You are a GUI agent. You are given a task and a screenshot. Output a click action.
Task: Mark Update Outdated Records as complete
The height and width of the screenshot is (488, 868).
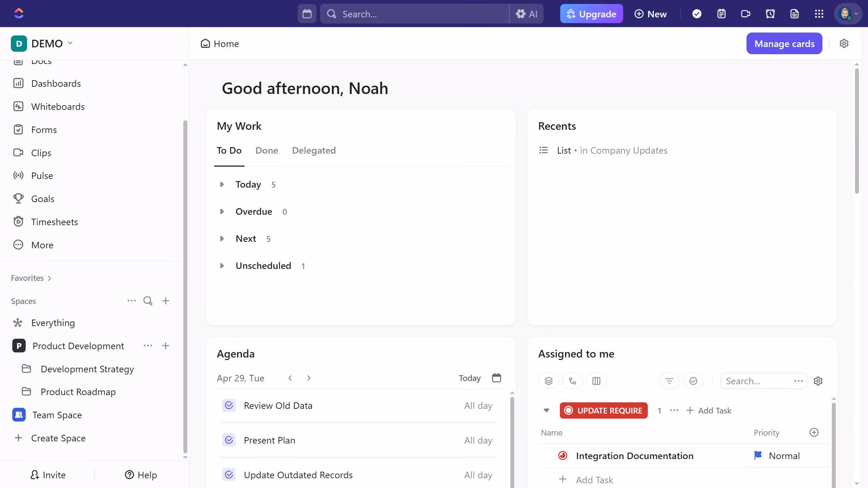pos(229,475)
